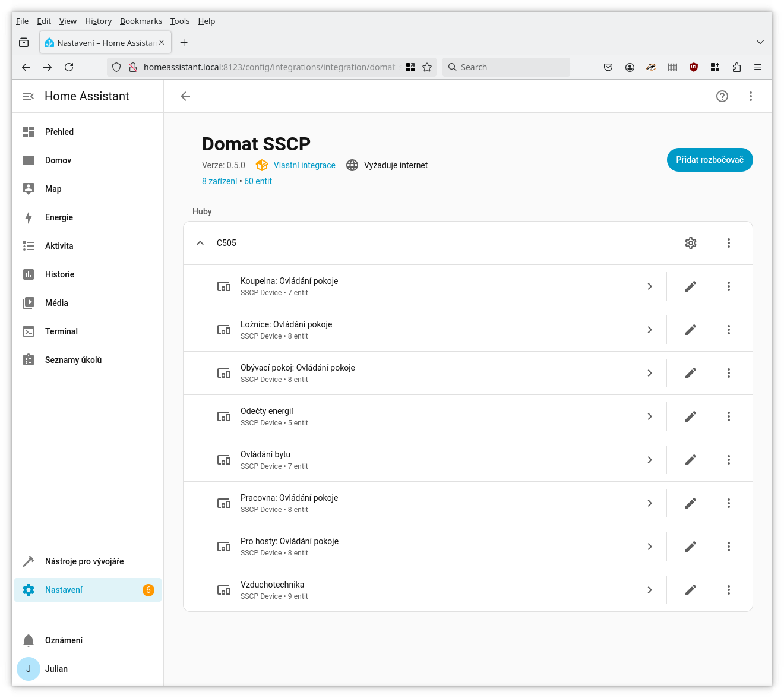Open integration page overflow menu

coord(751,96)
